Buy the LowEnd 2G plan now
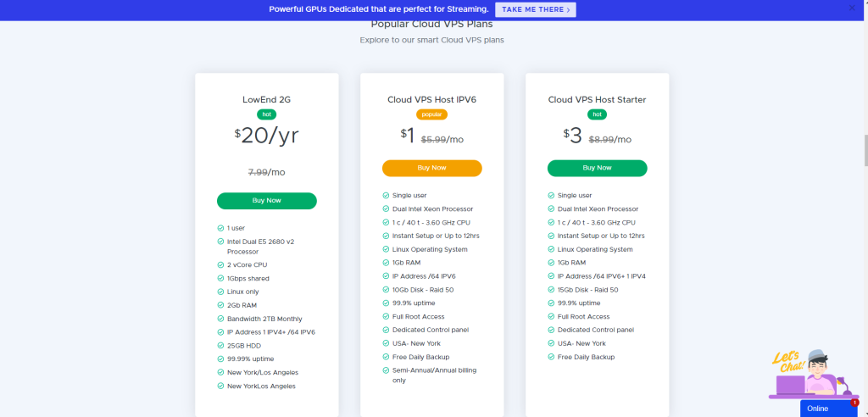Screen dimensions: 868x417 tap(267, 201)
